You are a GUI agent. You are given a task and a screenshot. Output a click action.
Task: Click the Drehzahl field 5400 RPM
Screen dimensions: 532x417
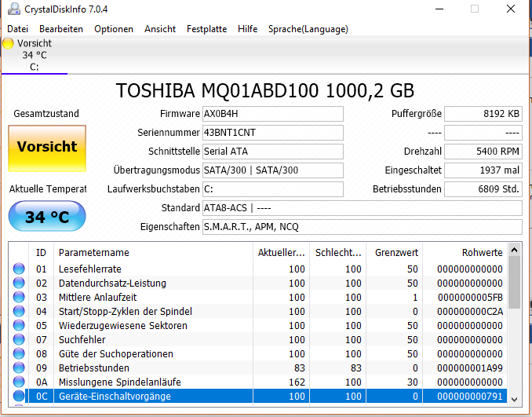coord(483,152)
